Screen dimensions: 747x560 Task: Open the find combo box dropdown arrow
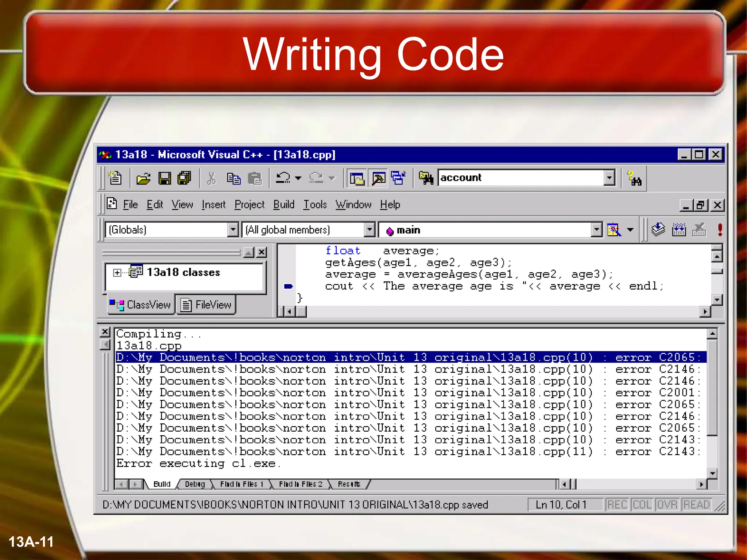pyautogui.click(x=609, y=178)
